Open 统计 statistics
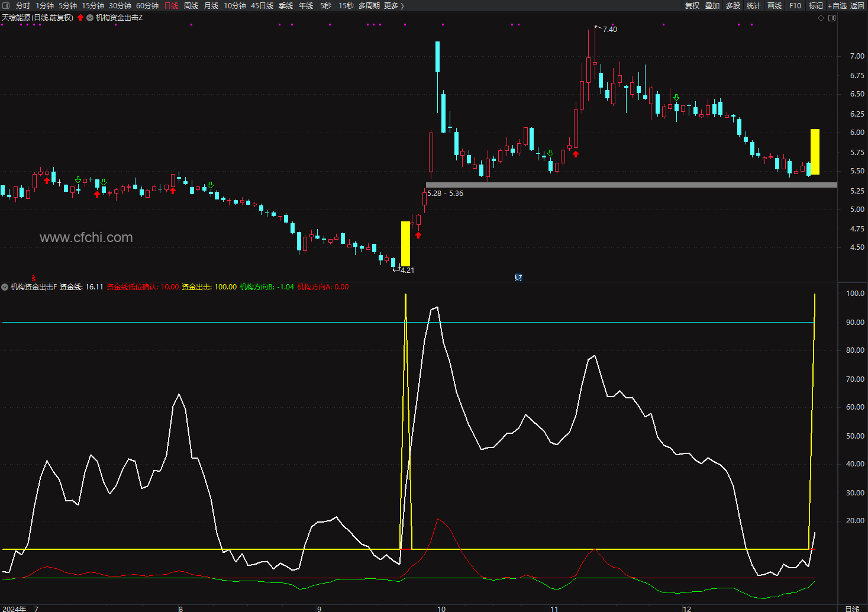The width and height of the screenshot is (868, 612). (x=754, y=5)
